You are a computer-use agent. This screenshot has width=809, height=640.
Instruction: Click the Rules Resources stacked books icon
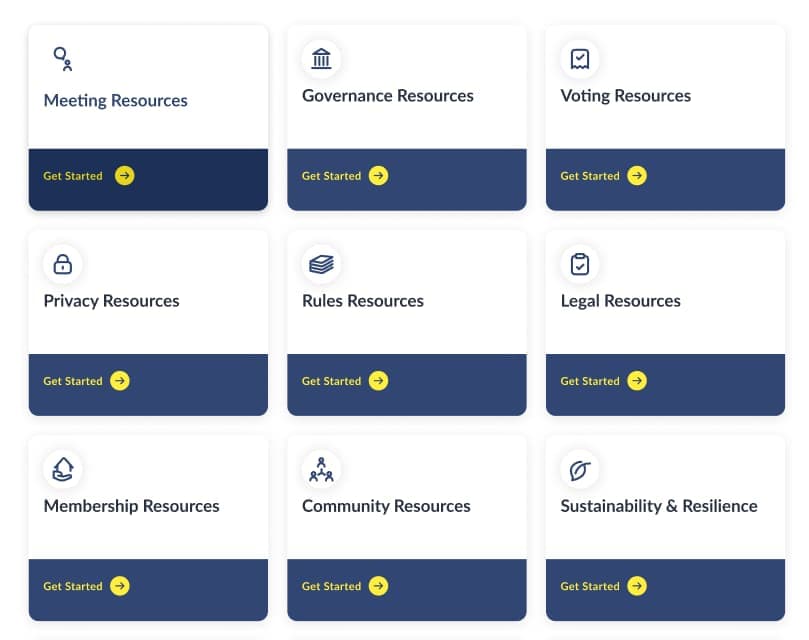click(321, 264)
